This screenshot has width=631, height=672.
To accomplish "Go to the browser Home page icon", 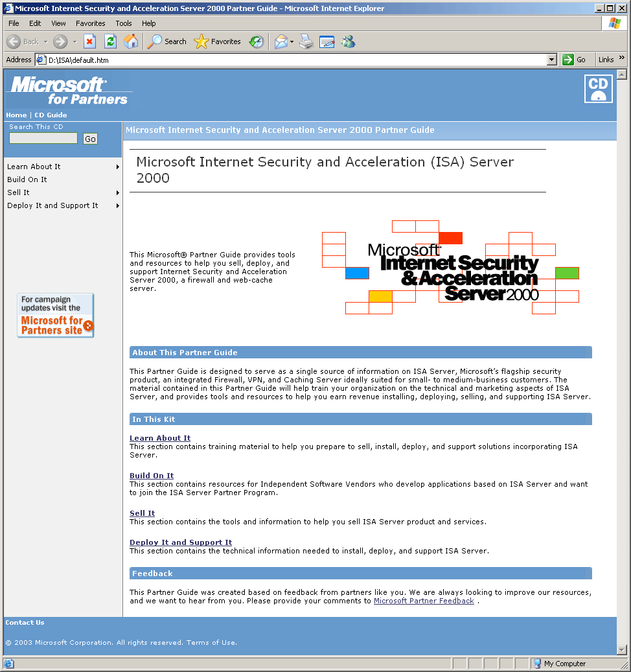I will [131, 41].
